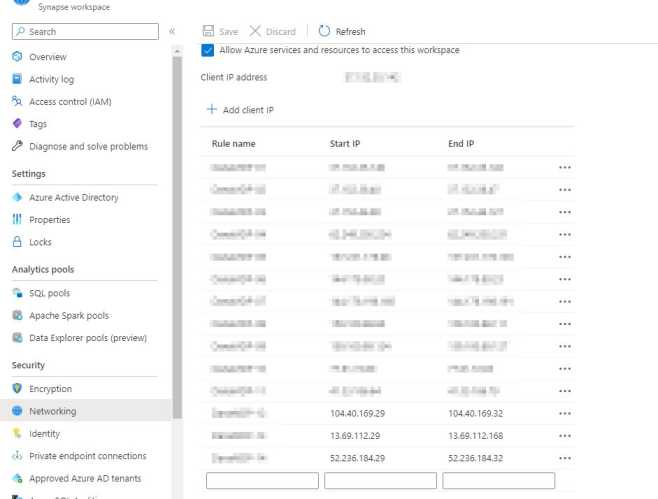Open more options for fifth firewall rule
This screenshot has height=499, width=658.
click(x=565, y=257)
